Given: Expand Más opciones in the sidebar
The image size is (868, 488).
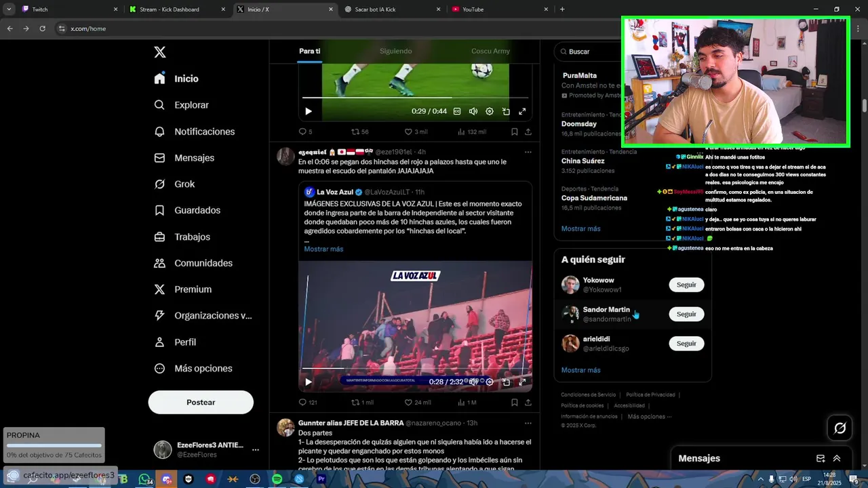Looking at the screenshot, I should 193,369.
